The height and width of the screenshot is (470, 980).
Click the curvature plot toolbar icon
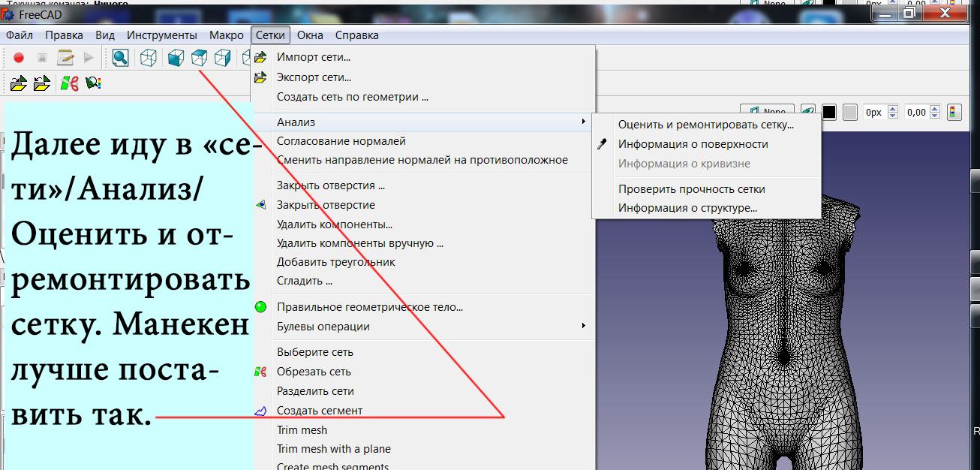(x=93, y=83)
